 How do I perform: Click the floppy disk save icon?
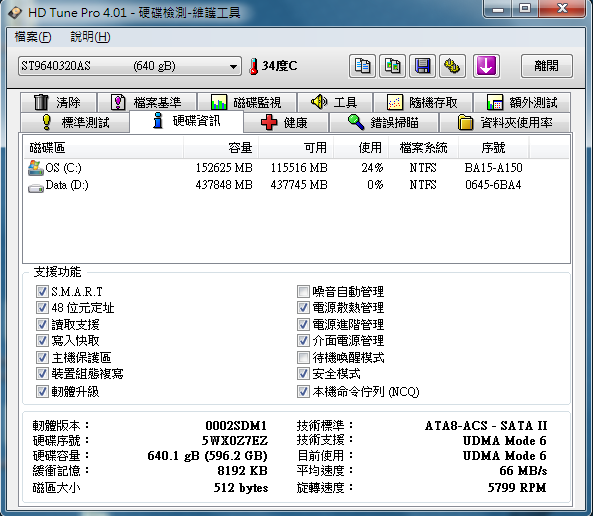click(422, 66)
